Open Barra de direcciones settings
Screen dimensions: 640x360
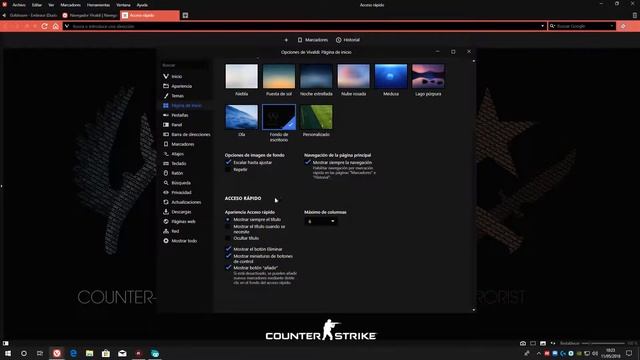point(187,134)
